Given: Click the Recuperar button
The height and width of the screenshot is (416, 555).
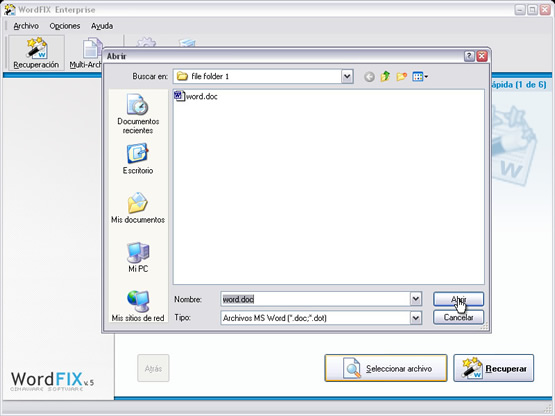Looking at the screenshot, I should coord(494,368).
